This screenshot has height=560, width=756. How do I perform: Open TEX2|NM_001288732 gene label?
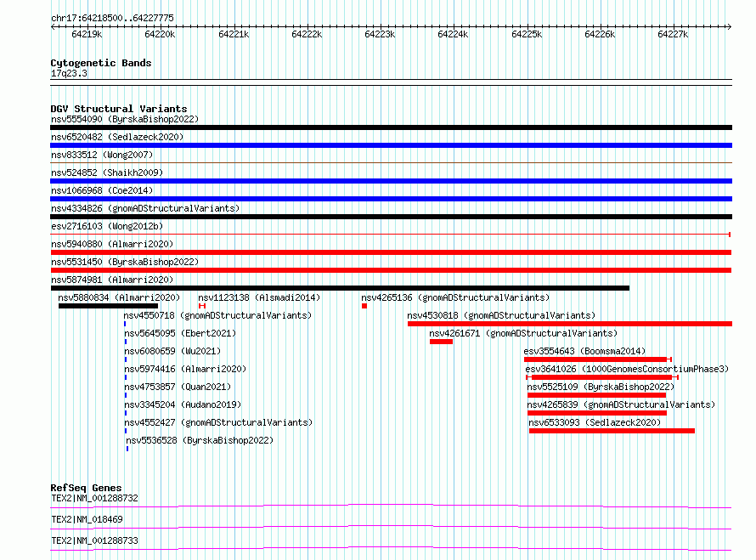coord(94,498)
